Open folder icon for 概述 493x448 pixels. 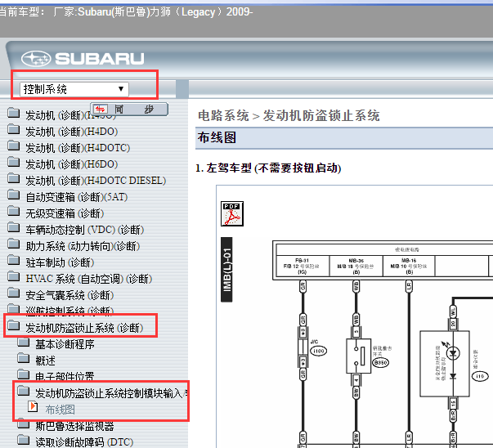coord(24,358)
